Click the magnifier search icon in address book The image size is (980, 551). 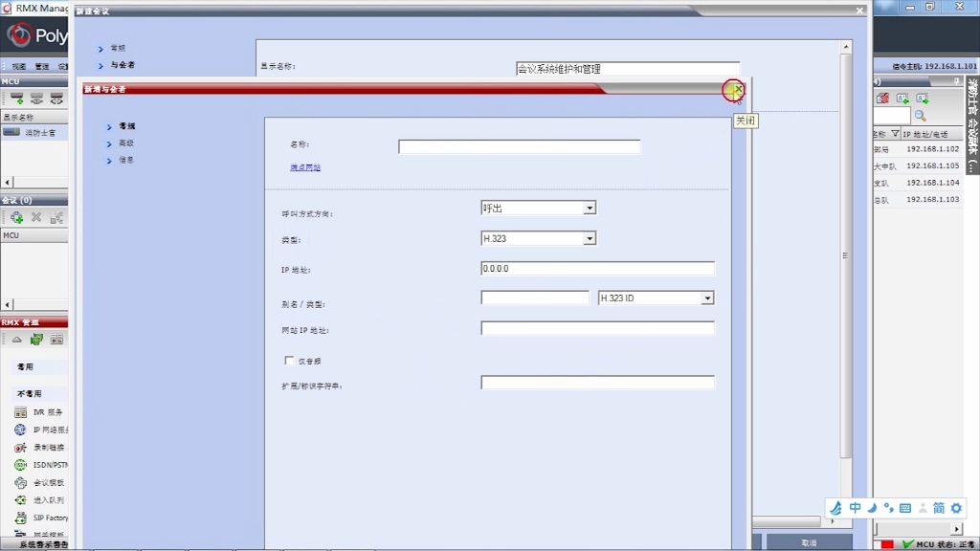point(920,116)
